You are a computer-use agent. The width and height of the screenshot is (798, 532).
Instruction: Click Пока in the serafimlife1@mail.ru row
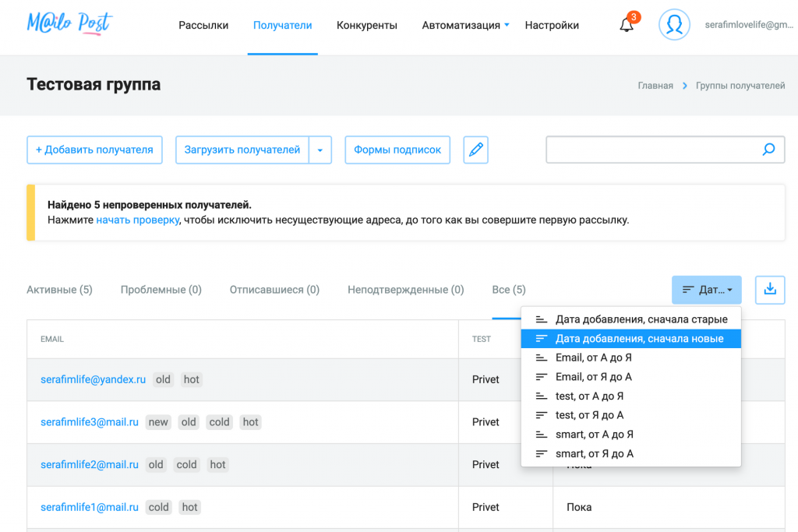579,508
